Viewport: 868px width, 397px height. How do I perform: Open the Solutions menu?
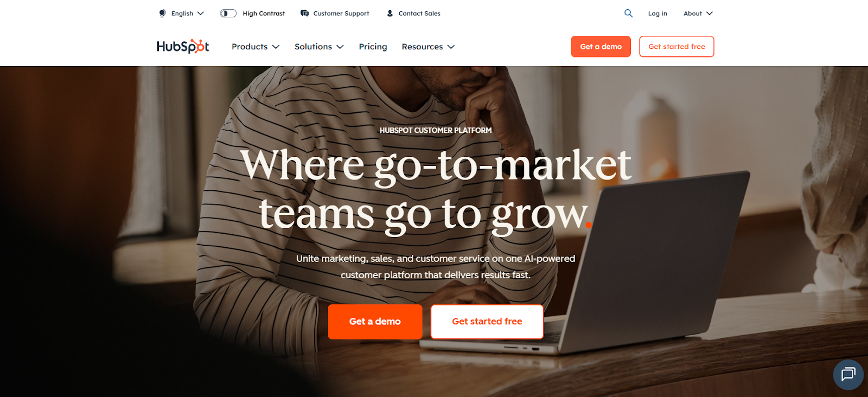[x=319, y=47]
